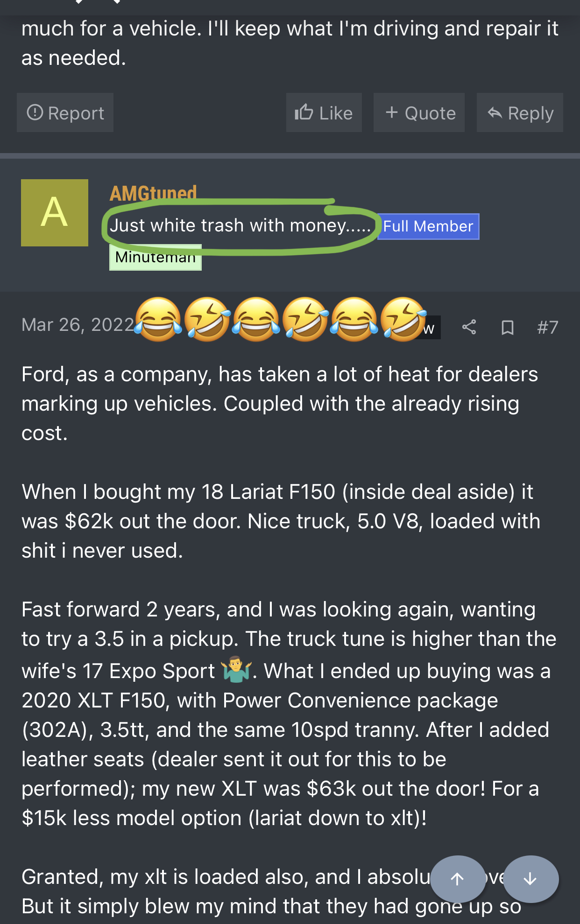Click the shrugging man emoji in post

click(236, 670)
